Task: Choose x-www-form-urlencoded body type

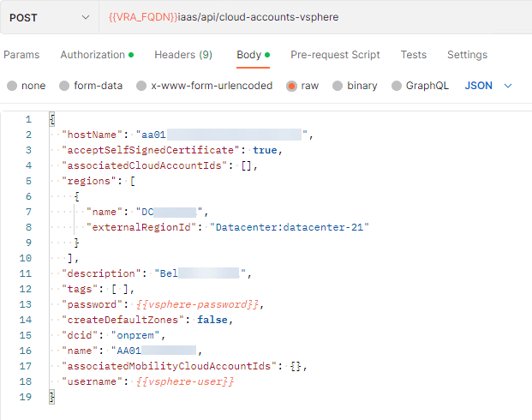Action: click(141, 86)
